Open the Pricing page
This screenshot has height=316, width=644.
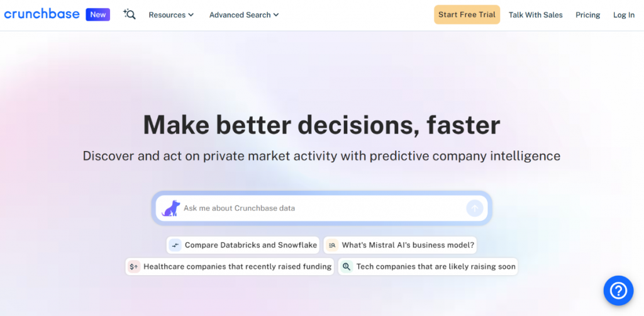588,15
